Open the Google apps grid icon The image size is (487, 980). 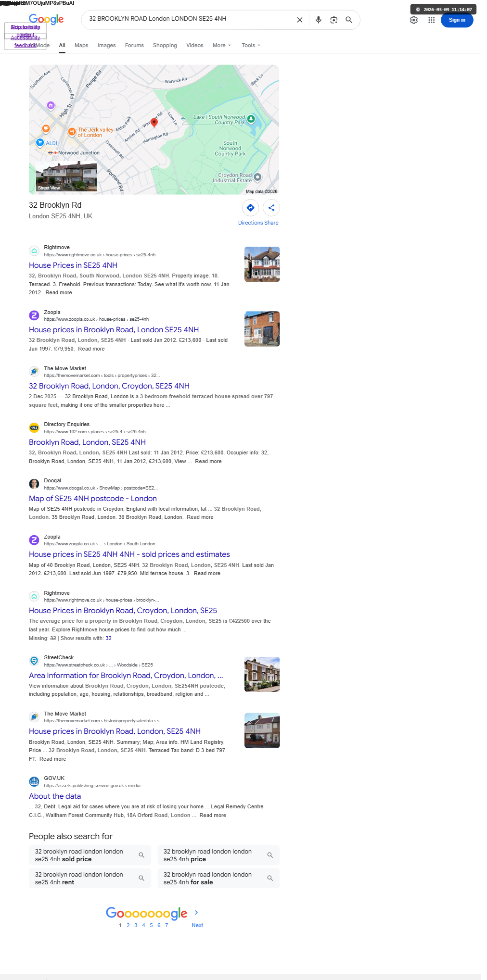[432, 20]
